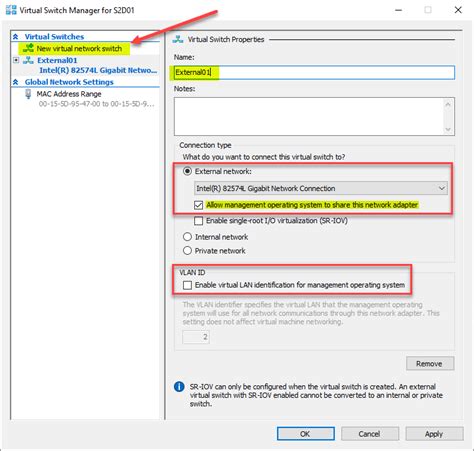474x451 pixels.
Task: Click Notes scrollbar down arrow
Action: click(x=448, y=129)
